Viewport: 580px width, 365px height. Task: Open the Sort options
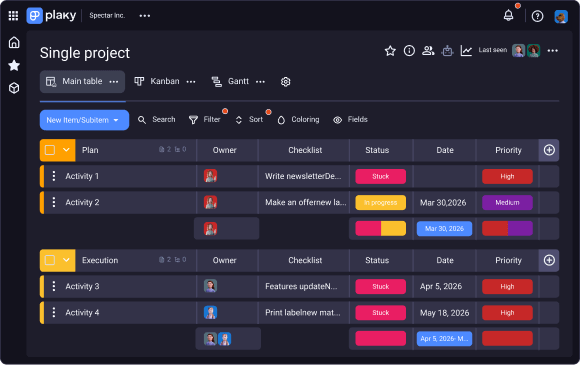[249, 119]
